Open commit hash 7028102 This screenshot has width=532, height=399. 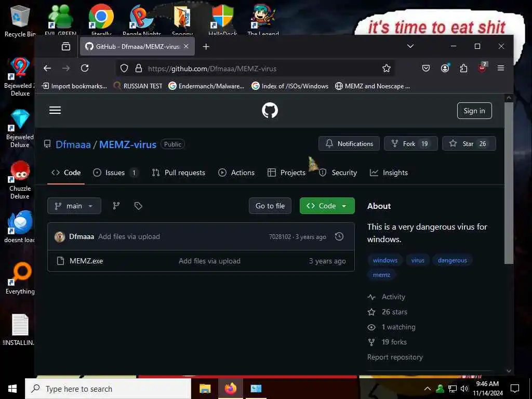[280, 237]
